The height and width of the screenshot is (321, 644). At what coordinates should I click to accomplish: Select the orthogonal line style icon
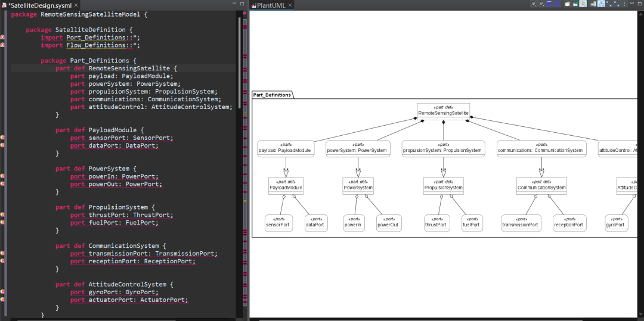(x=617, y=4)
